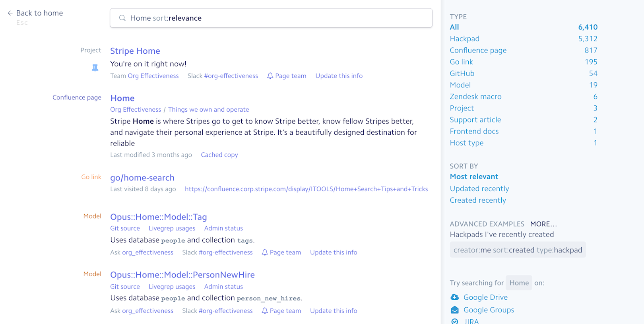Open Cached copy of Home page
Screen dimensions: 644x324
click(219, 155)
